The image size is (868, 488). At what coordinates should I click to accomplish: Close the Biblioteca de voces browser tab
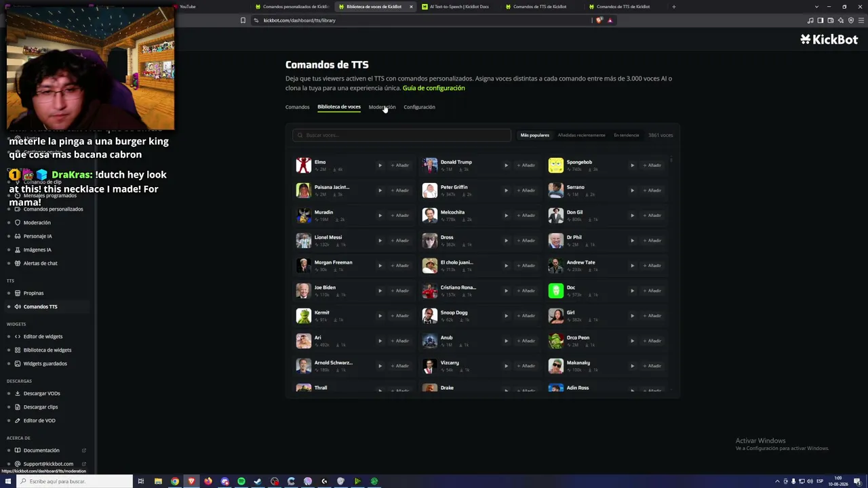tap(411, 7)
